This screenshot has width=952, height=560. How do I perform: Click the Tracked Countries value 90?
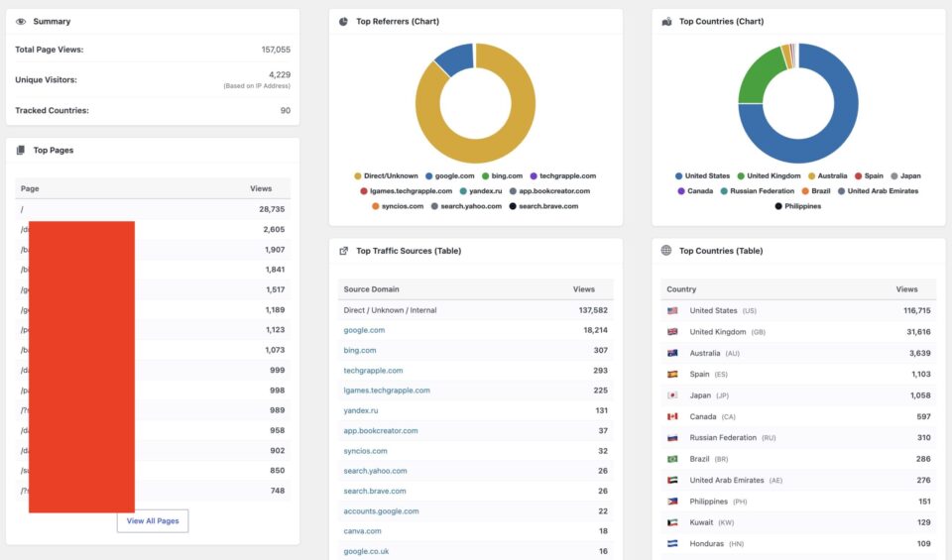(x=286, y=110)
